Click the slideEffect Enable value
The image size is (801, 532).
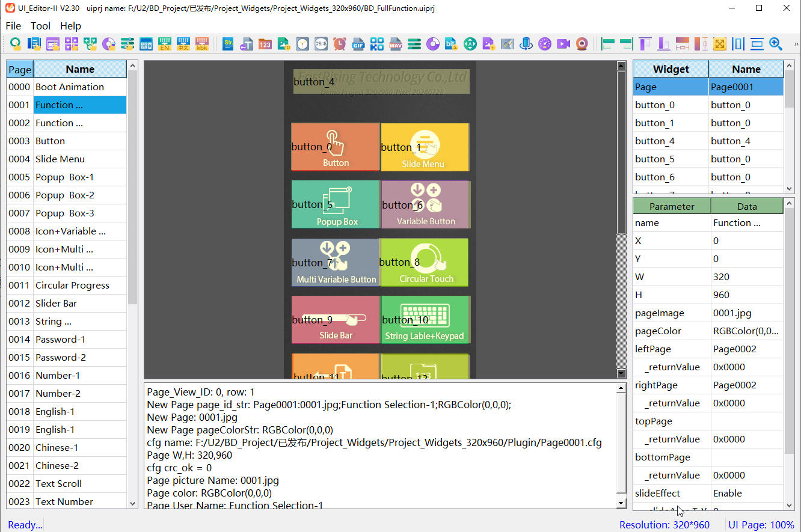[747, 493]
